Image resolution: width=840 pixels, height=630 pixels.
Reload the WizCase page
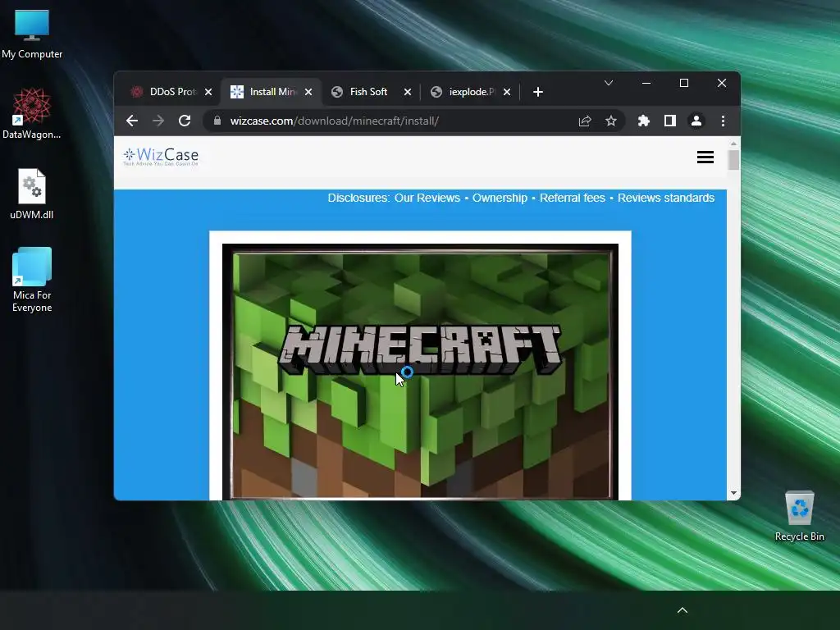tap(185, 121)
